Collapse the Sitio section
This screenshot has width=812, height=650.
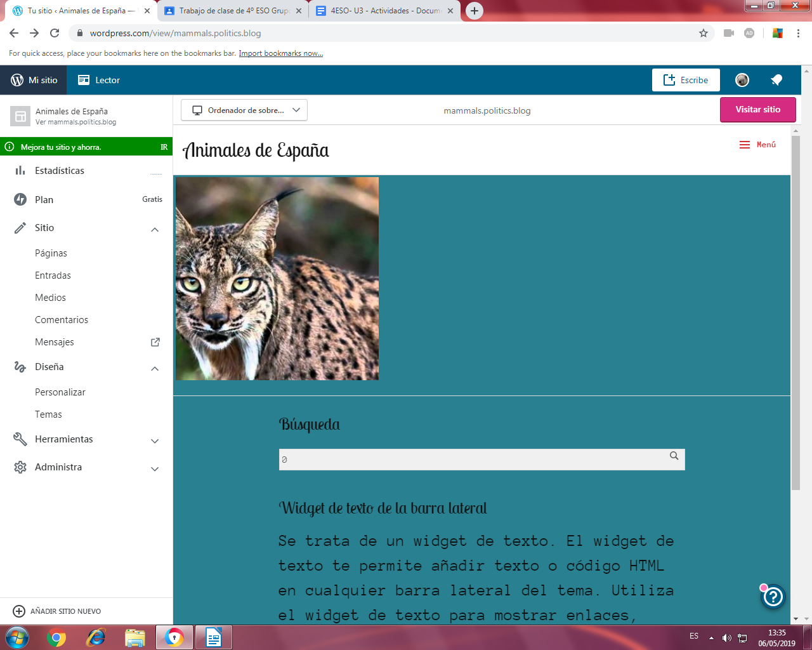(x=155, y=229)
